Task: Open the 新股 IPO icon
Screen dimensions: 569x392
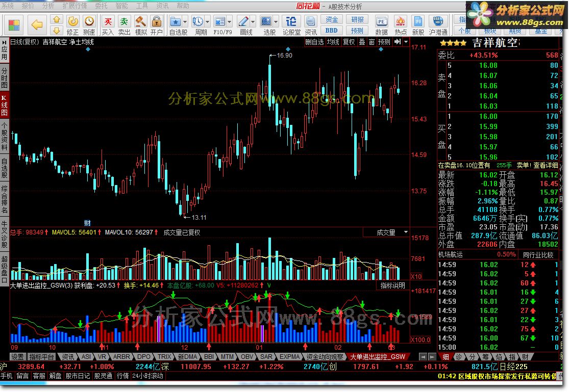Action: (418, 25)
